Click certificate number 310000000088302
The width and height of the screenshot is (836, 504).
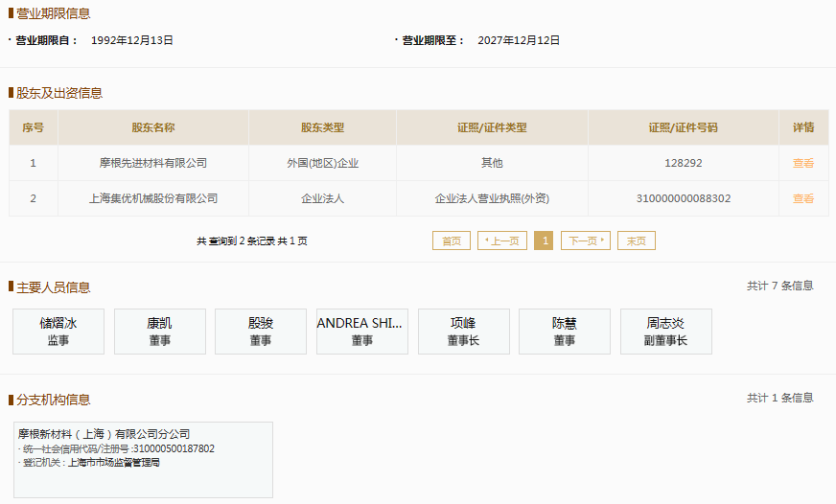pos(683,198)
